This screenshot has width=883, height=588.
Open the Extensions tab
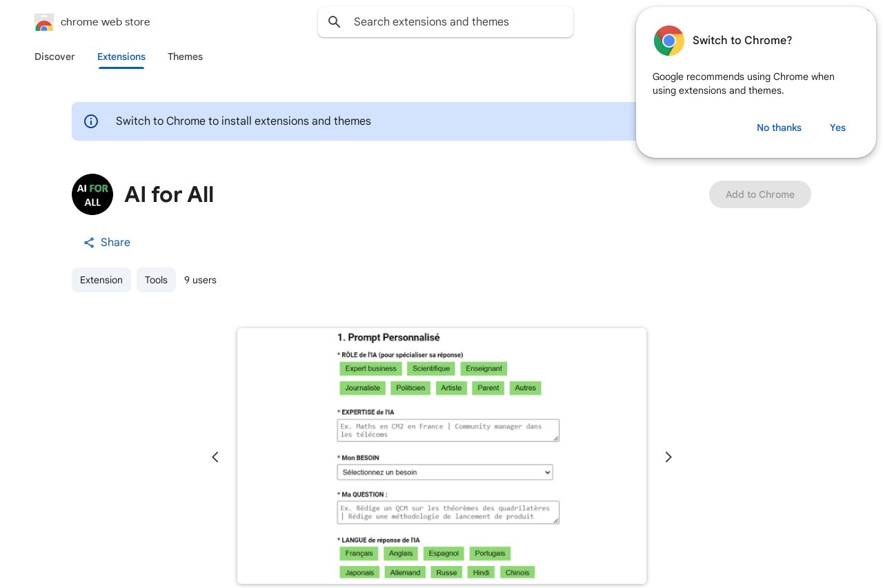(121, 57)
